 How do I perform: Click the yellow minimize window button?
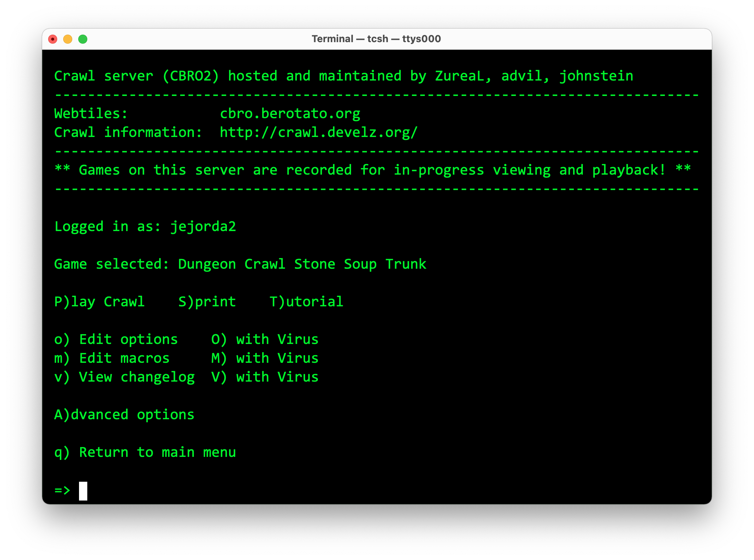point(68,39)
